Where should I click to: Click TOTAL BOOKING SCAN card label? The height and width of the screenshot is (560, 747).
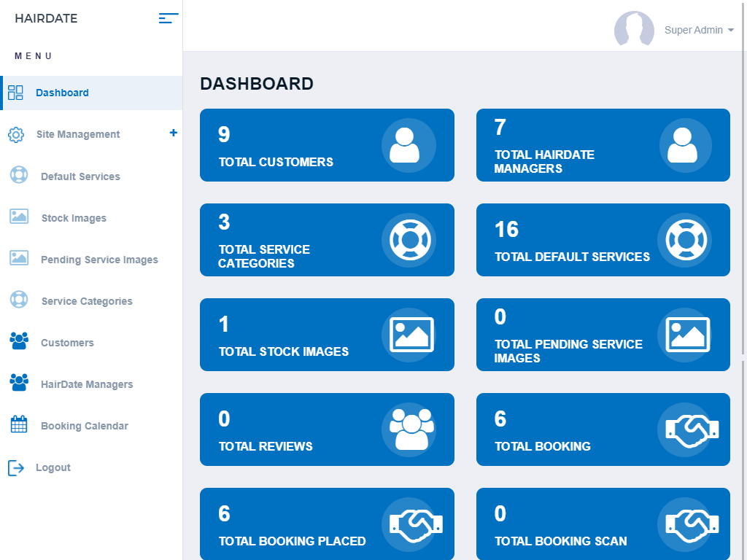(x=561, y=541)
